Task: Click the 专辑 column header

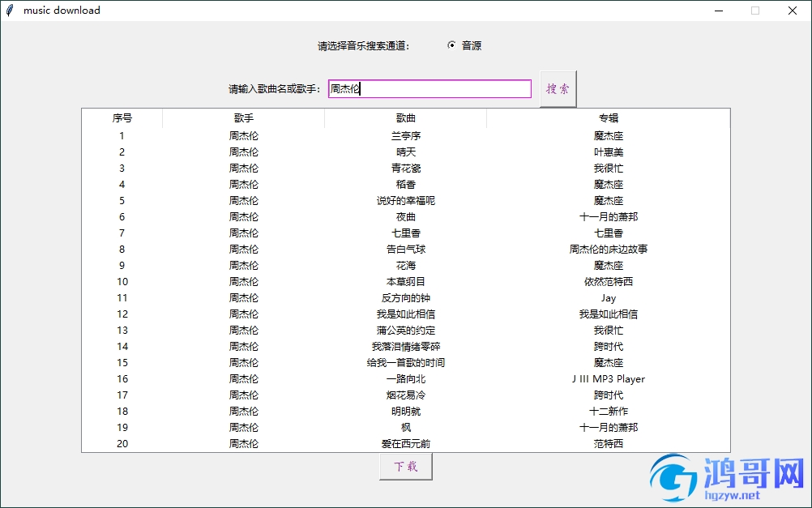Action: click(x=609, y=118)
